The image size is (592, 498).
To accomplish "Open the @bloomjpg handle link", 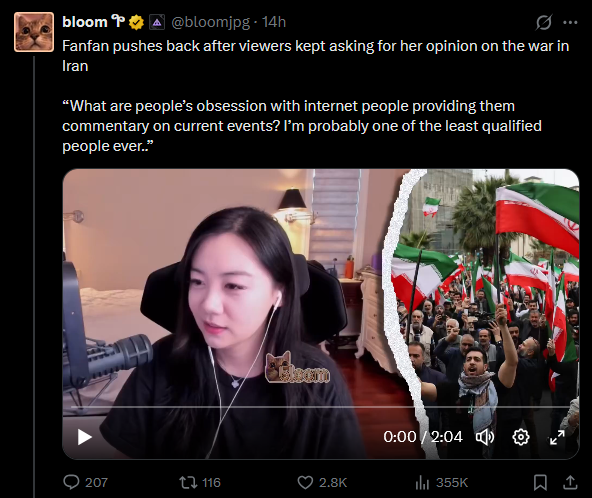I will 210,22.
